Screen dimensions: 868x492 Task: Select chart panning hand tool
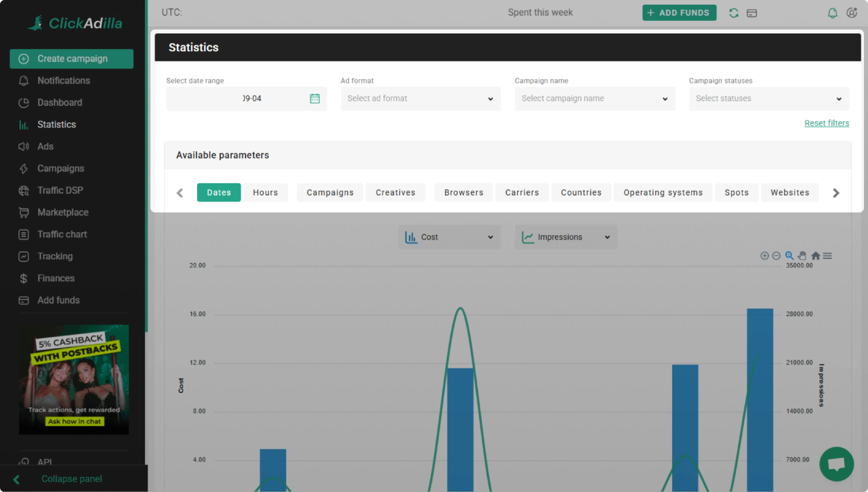click(802, 256)
